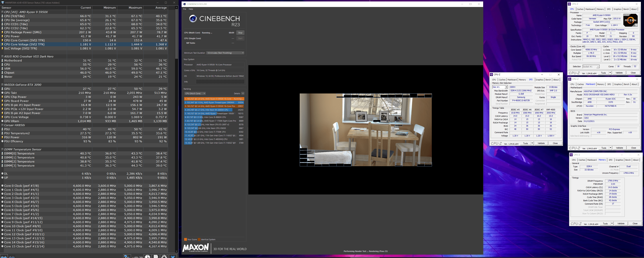Click the Ryzen logo in CPU-Z CPU window
The image size is (644, 258).
[x=630, y=20]
